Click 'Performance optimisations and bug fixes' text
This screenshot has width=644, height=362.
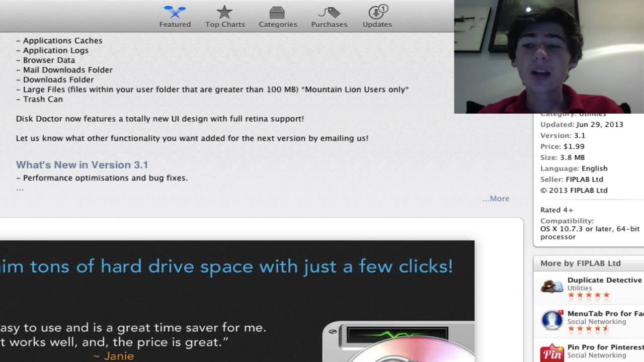click(x=102, y=178)
